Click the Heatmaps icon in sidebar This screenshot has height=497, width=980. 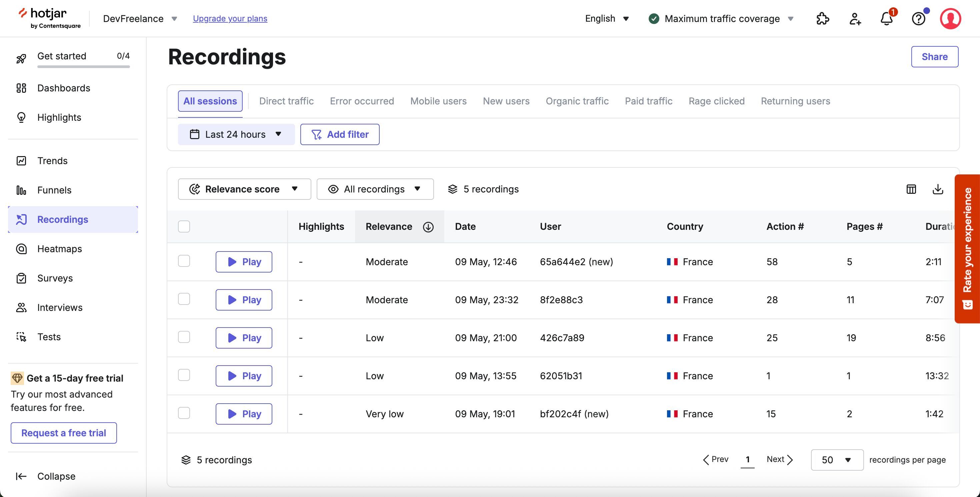click(x=21, y=249)
